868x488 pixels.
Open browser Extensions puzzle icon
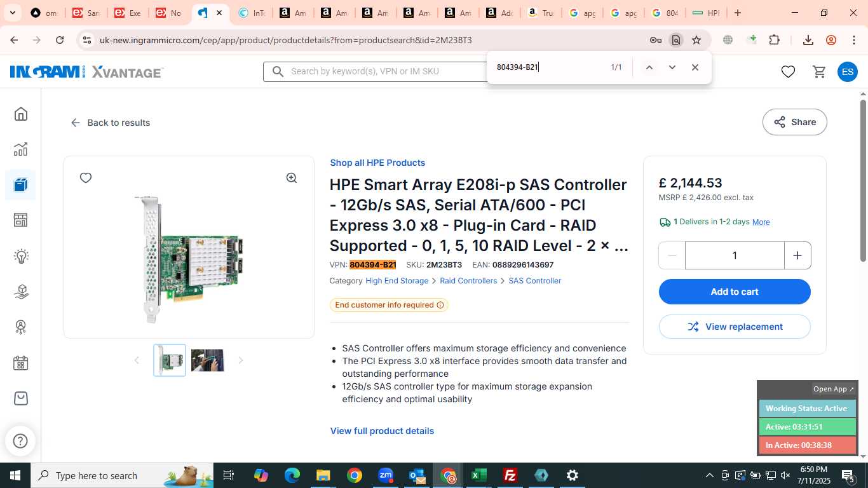coord(774,40)
